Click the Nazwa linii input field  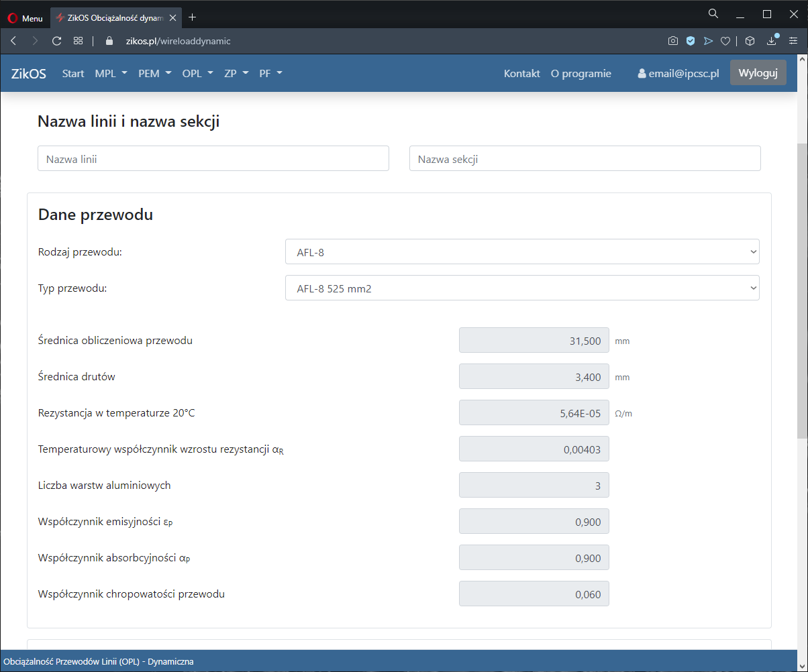click(x=213, y=159)
